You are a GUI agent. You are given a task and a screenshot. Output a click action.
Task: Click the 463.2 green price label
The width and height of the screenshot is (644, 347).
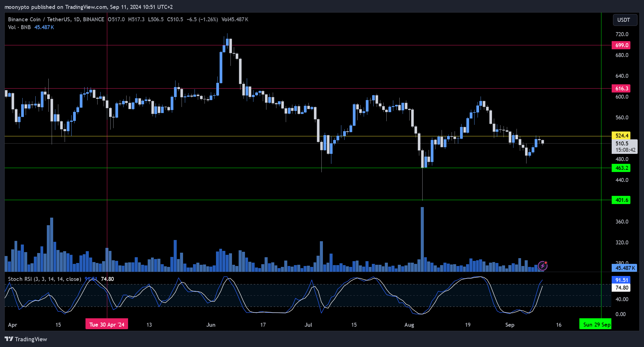click(x=621, y=168)
